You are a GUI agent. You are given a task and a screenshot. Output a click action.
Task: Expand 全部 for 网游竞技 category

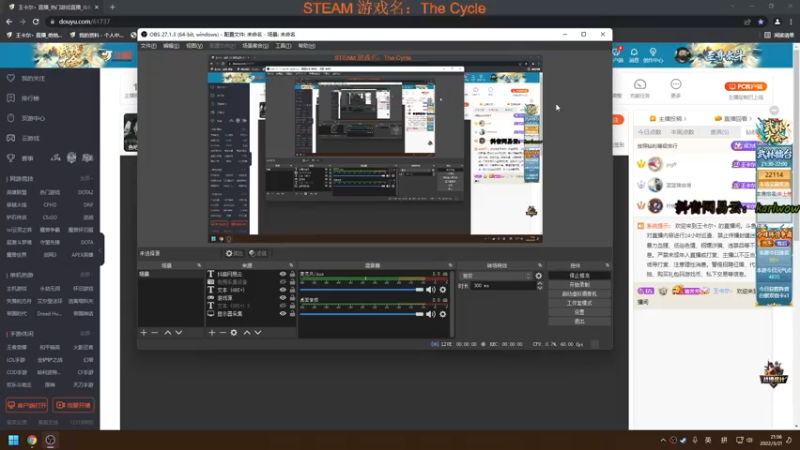86,179
